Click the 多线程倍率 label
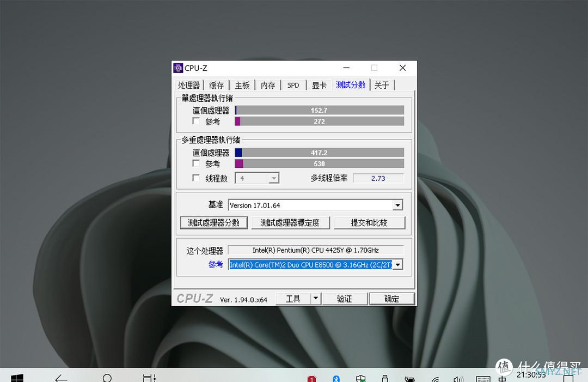Viewport: 588px width, 382px height. (329, 178)
